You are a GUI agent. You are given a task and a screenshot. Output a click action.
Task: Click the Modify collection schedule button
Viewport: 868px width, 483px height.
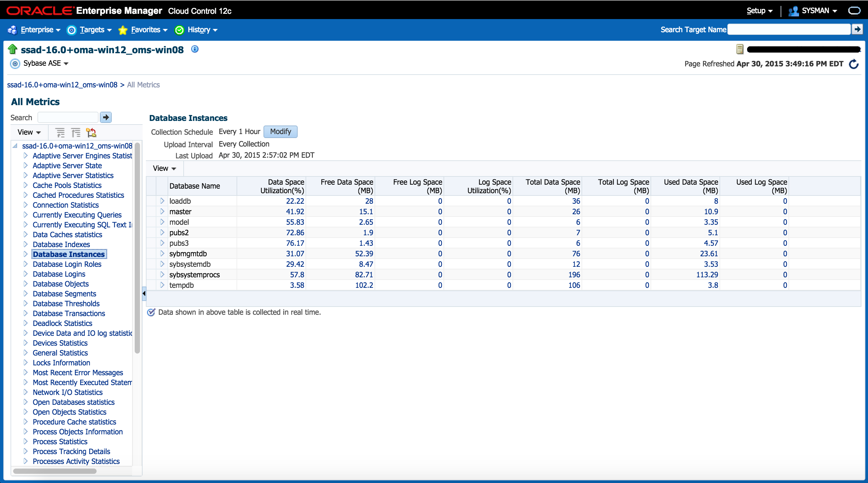280,131
